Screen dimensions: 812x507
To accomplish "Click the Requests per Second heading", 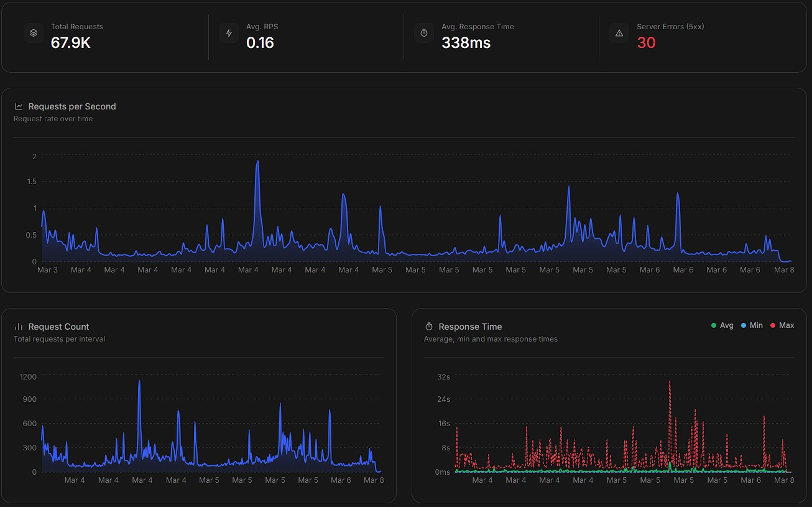I will point(72,106).
